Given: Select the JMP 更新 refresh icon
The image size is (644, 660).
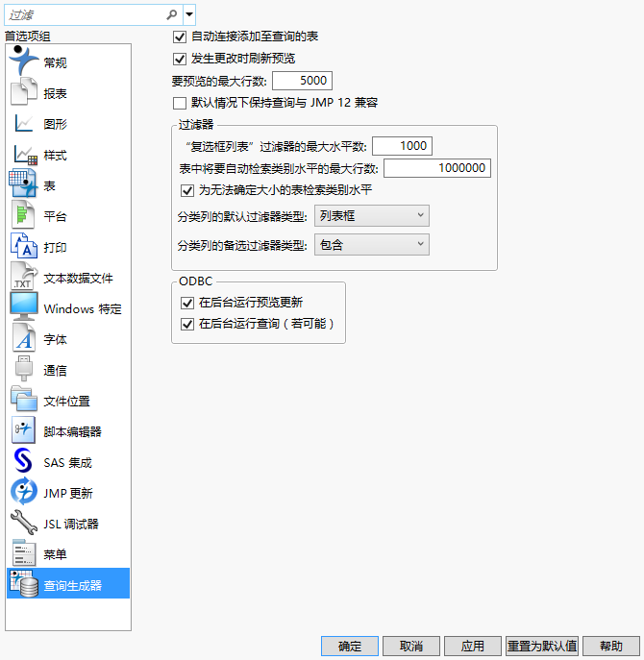Looking at the screenshot, I should pyautogui.click(x=24, y=491).
